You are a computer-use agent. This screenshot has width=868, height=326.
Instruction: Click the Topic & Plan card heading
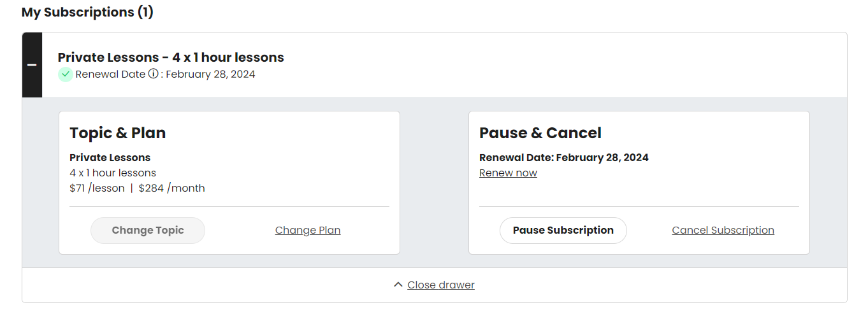click(x=117, y=133)
